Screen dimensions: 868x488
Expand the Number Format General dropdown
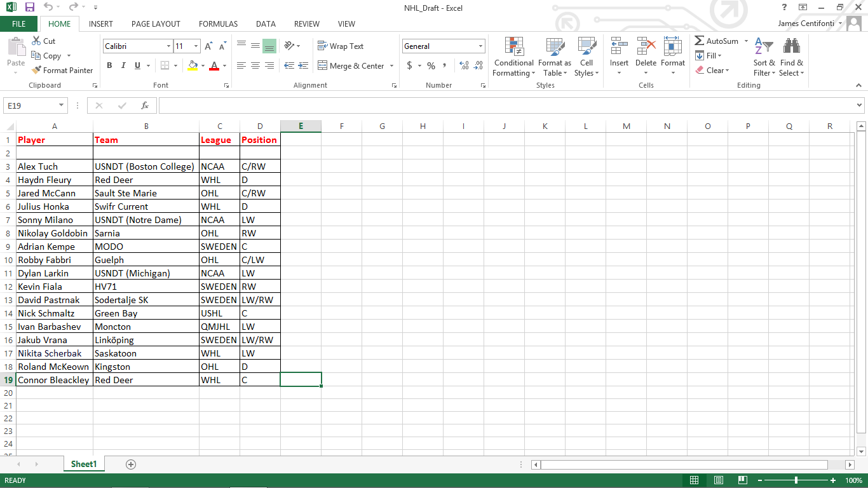tap(481, 46)
